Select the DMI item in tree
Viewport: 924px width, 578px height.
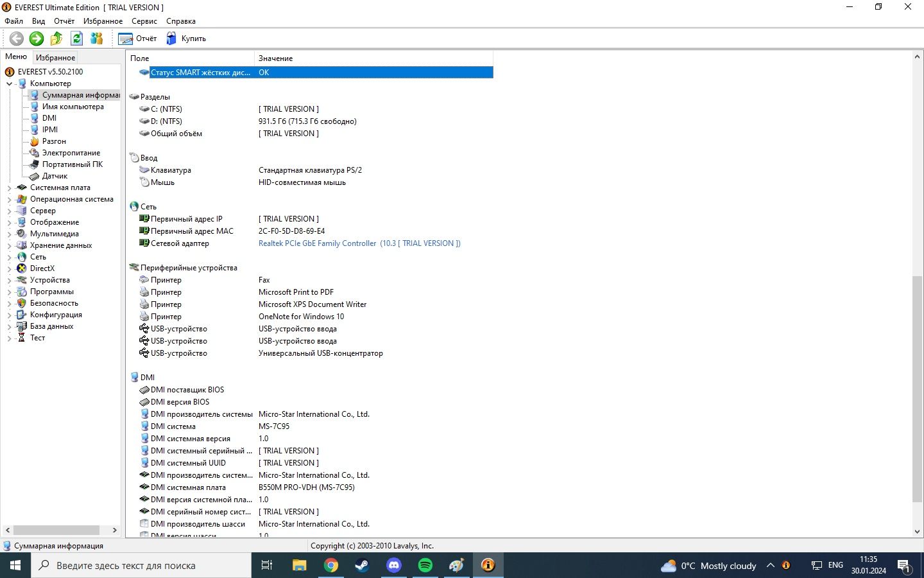(49, 118)
